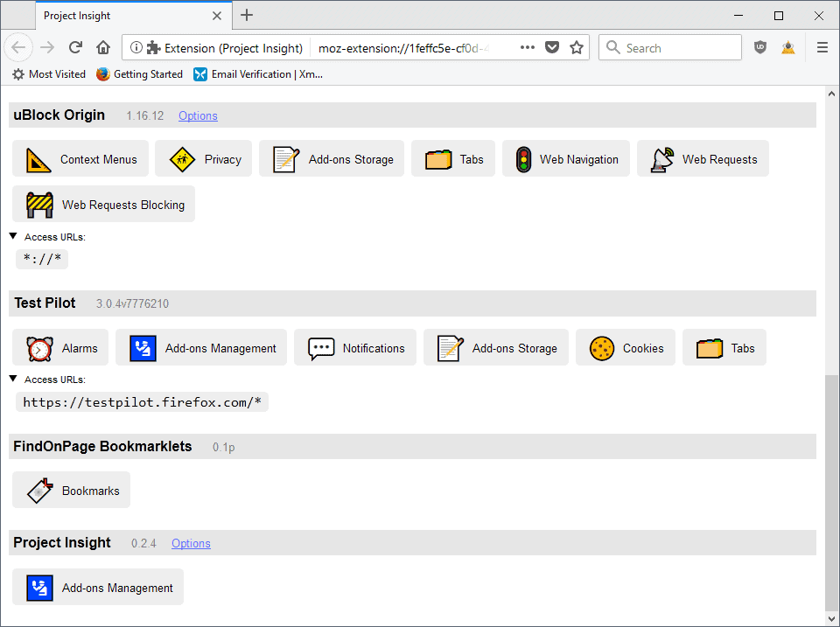
Task: Click the Notifications speech bubble icon
Action: pos(321,349)
